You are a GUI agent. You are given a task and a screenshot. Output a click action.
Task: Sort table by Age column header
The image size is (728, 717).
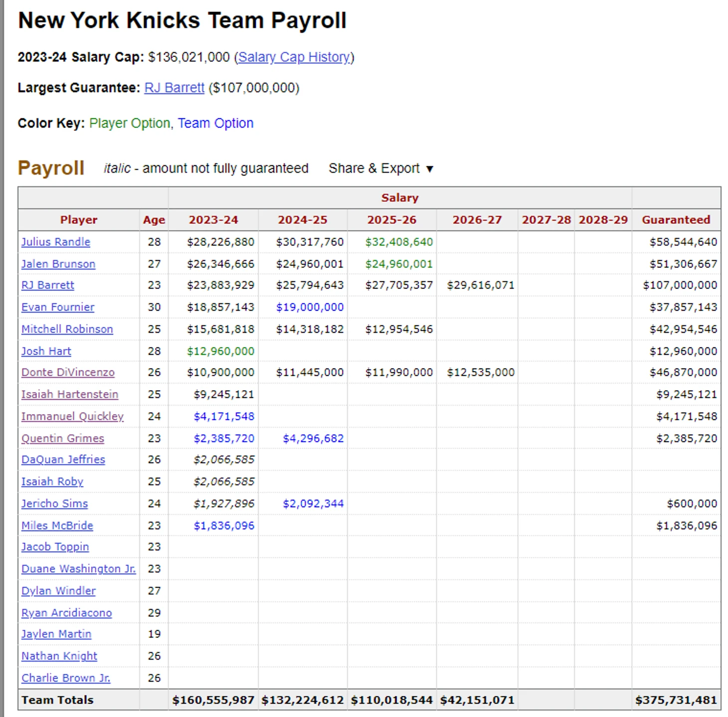[x=154, y=220]
